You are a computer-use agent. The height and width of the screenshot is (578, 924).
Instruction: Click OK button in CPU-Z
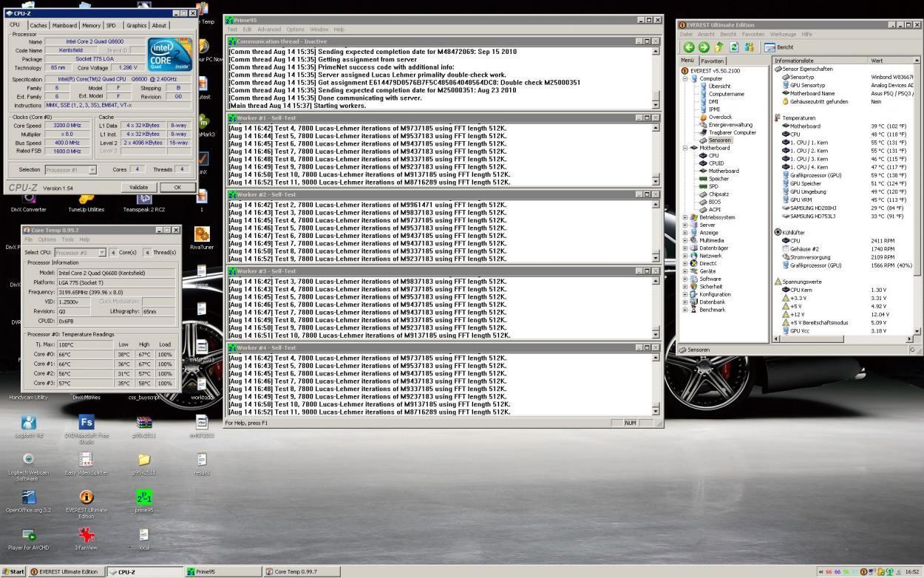pos(177,188)
